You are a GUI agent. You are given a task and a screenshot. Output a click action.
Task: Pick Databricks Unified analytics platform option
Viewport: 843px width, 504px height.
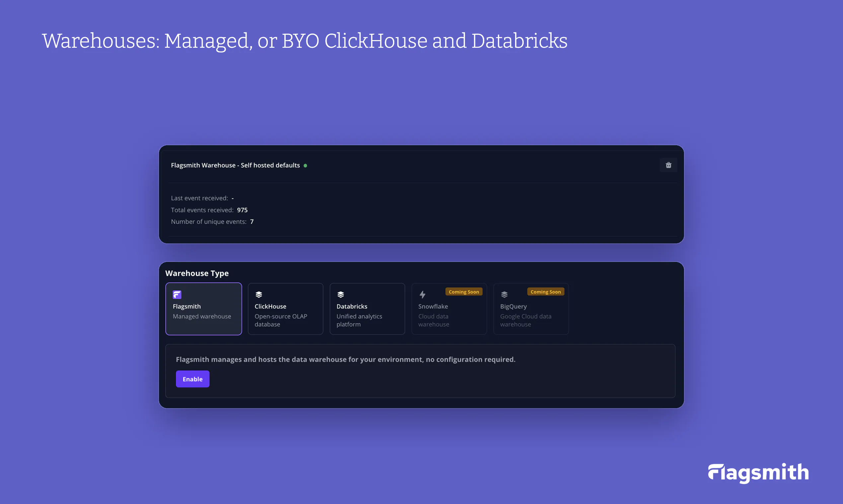pyautogui.click(x=367, y=309)
